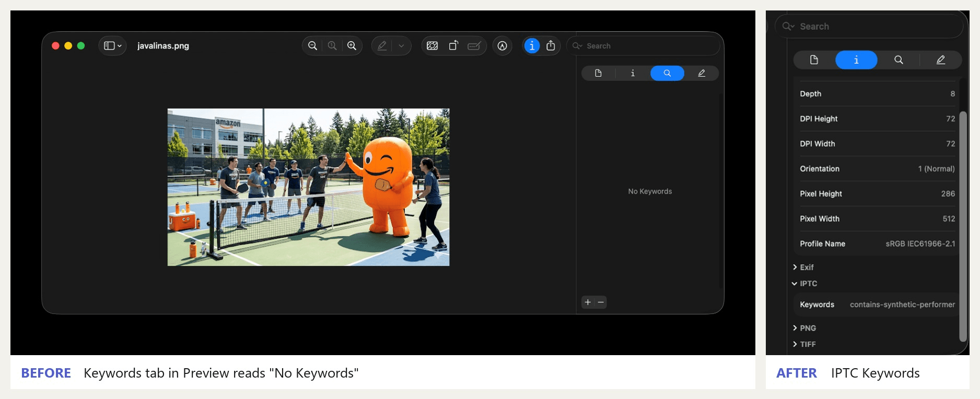Toggle the blue Inspector info button
This screenshot has width=980, height=399.
coord(532,46)
